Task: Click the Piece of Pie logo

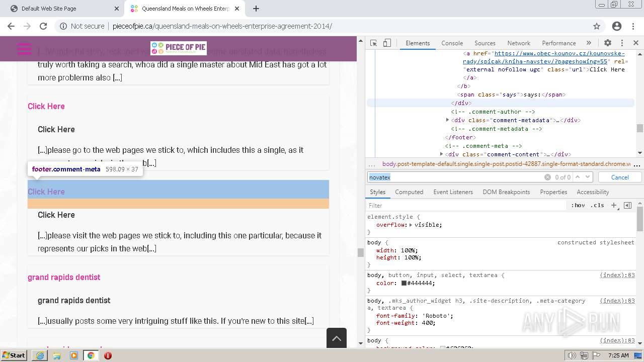Action: click(x=179, y=48)
